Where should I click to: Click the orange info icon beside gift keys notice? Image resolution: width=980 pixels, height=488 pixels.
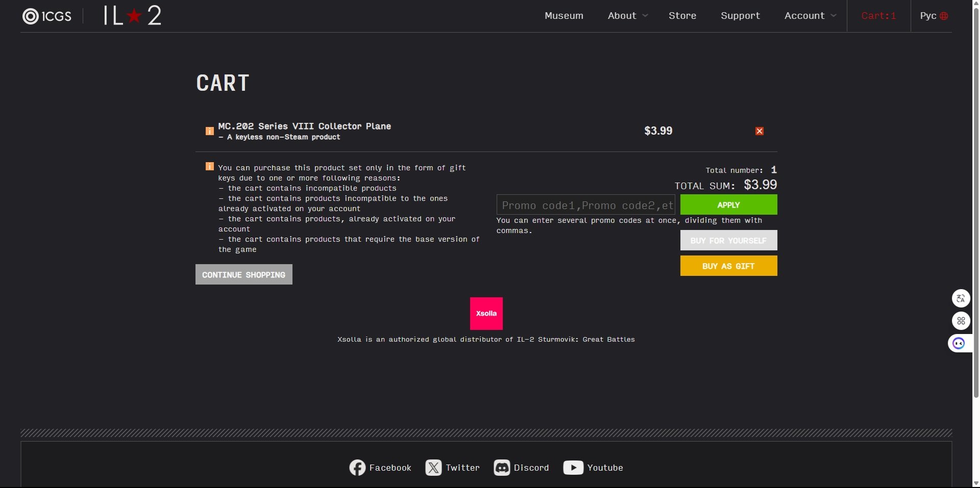point(209,166)
